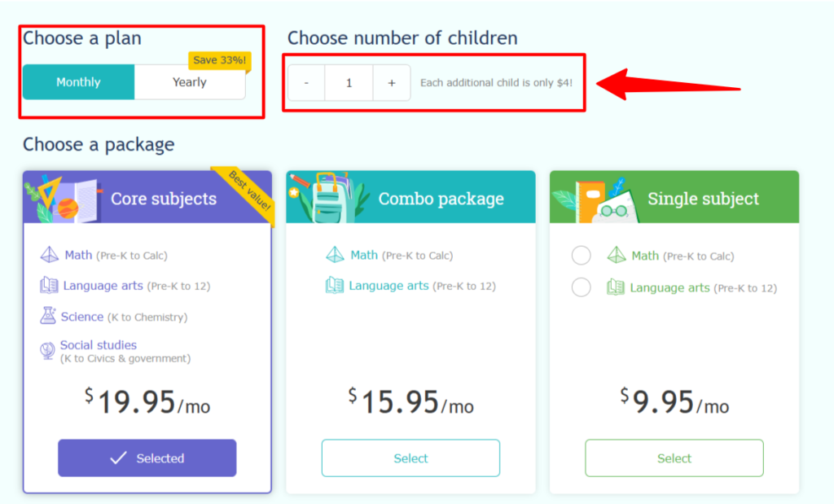Click the Monthly plan toggle
Screen dimensions: 834x504
coord(78,82)
